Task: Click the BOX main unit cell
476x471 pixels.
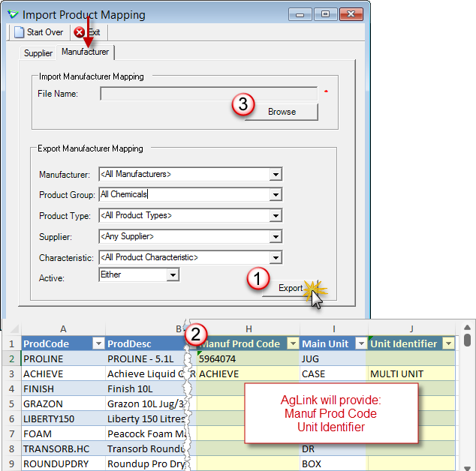Action: click(334, 463)
